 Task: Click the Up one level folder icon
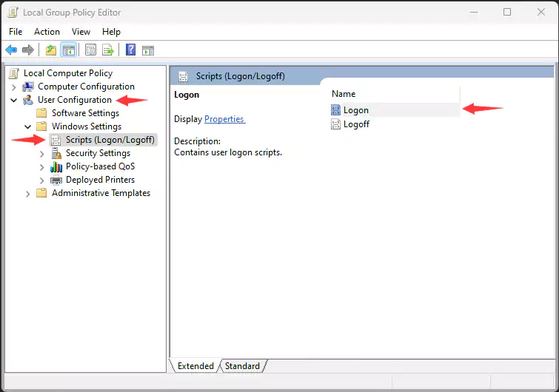click(x=50, y=50)
